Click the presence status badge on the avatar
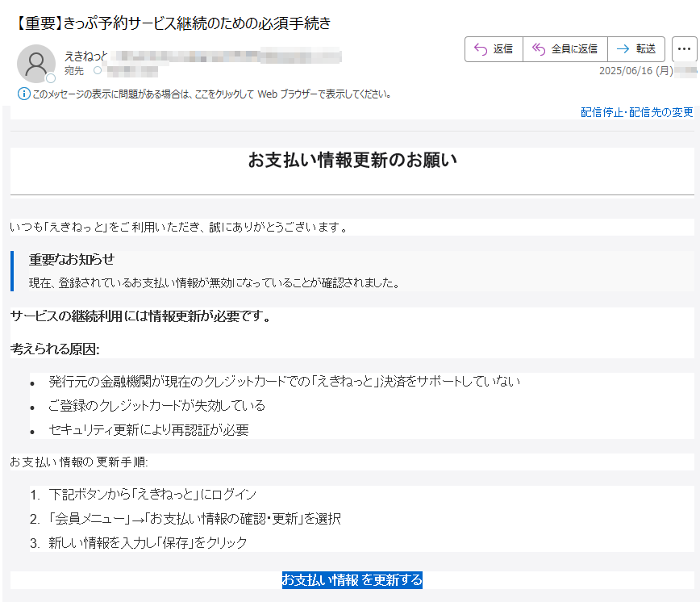Screen dimensions: 700x602 pyautogui.click(x=51, y=78)
